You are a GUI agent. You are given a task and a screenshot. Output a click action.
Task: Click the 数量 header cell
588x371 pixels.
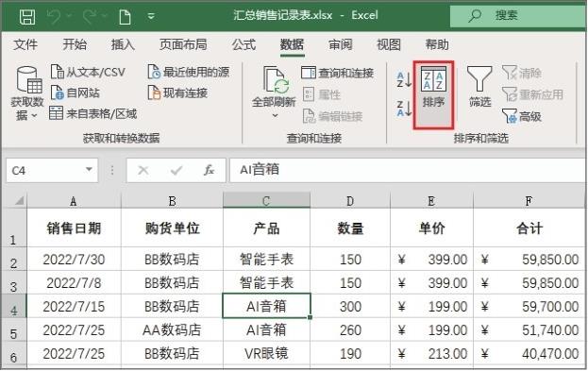click(x=350, y=228)
